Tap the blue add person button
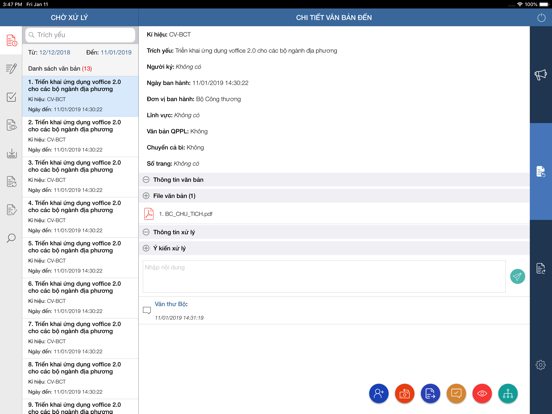Screen dimensions: 552x414 [x=379, y=393]
